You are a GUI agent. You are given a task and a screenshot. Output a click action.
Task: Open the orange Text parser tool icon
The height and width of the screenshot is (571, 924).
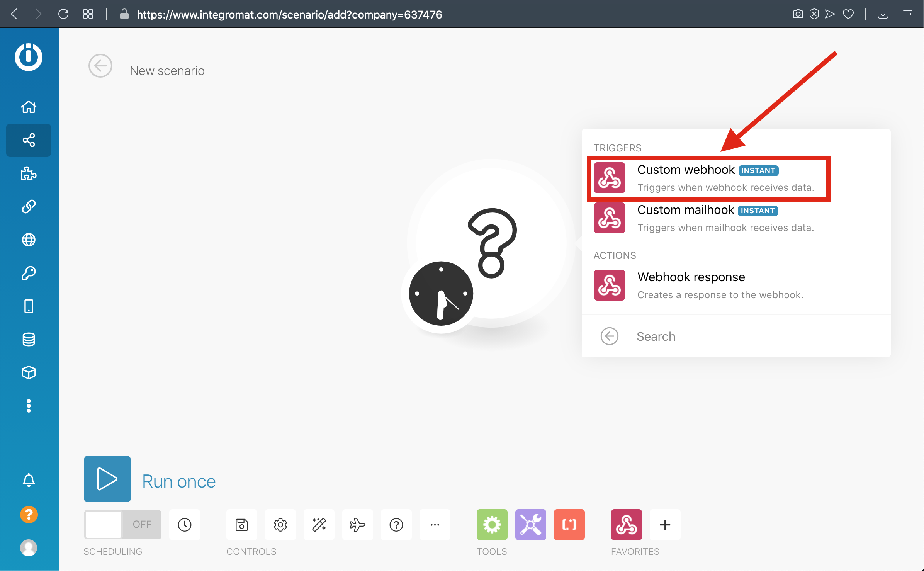569,525
